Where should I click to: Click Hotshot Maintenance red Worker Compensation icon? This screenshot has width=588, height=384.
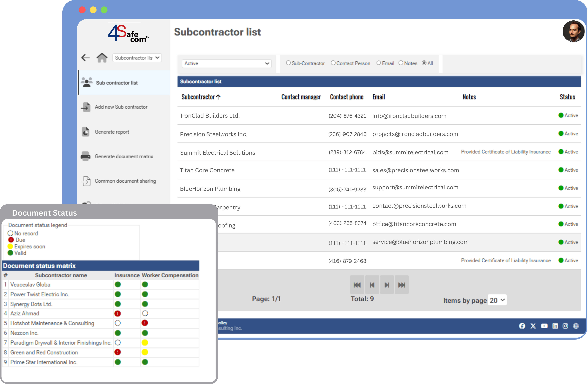tap(145, 323)
